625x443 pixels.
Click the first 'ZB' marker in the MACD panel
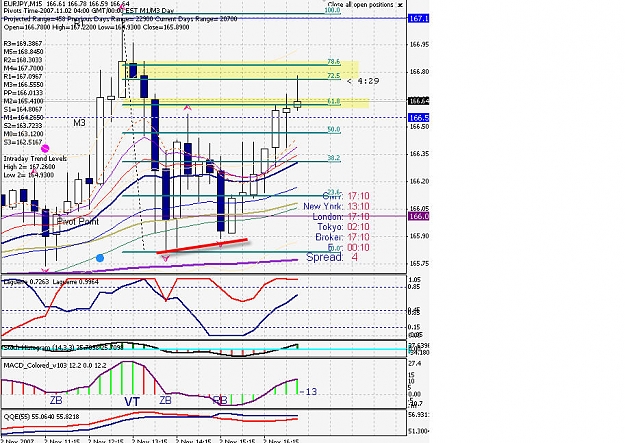tap(56, 400)
